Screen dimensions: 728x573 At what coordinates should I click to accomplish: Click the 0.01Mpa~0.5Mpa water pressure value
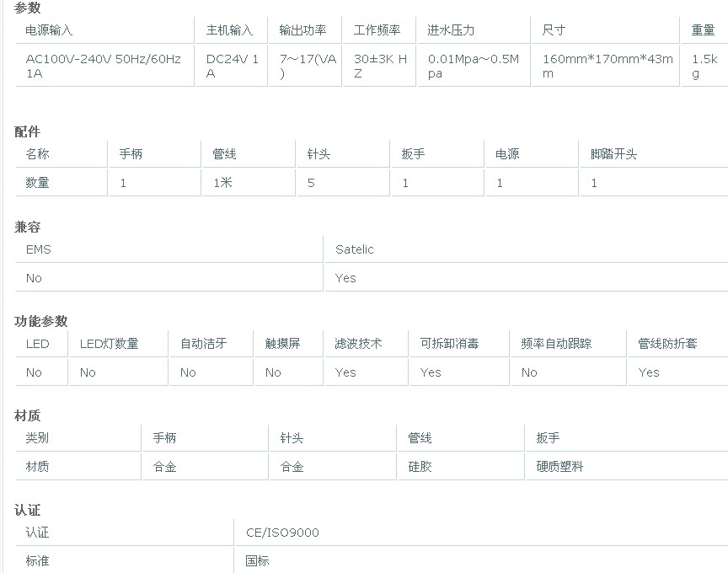(x=473, y=66)
